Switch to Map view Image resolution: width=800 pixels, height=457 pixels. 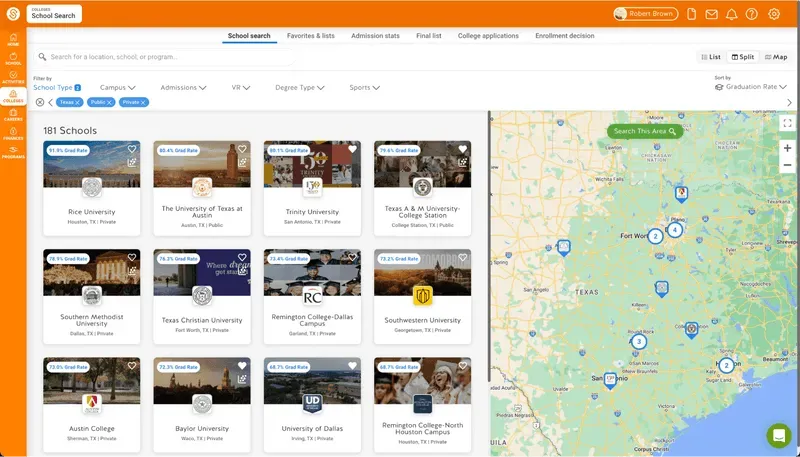776,57
